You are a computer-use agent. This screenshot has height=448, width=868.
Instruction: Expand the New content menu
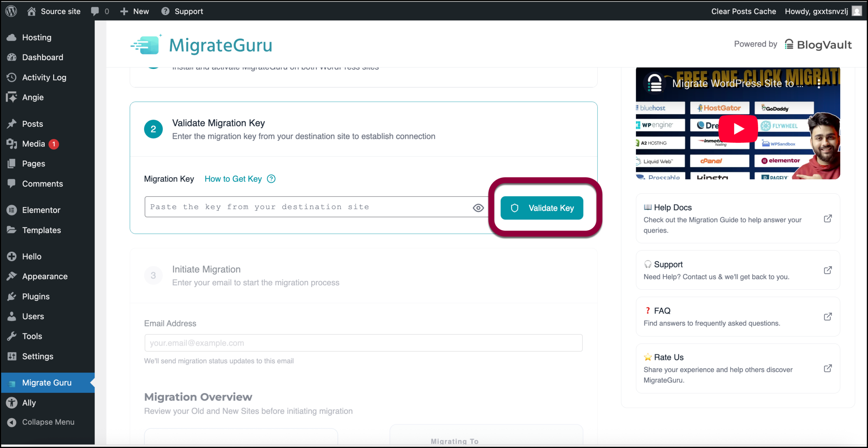click(x=135, y=11)
